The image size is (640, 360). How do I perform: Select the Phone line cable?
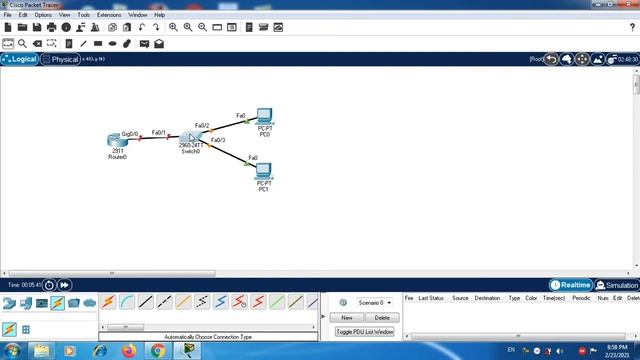[x=202, y=302]
